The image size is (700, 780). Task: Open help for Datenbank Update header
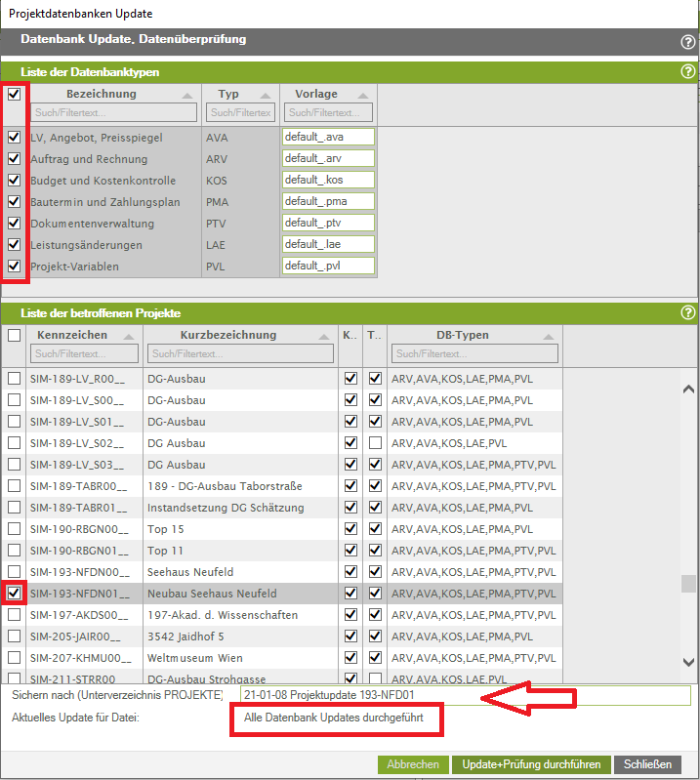pos(687,42)
